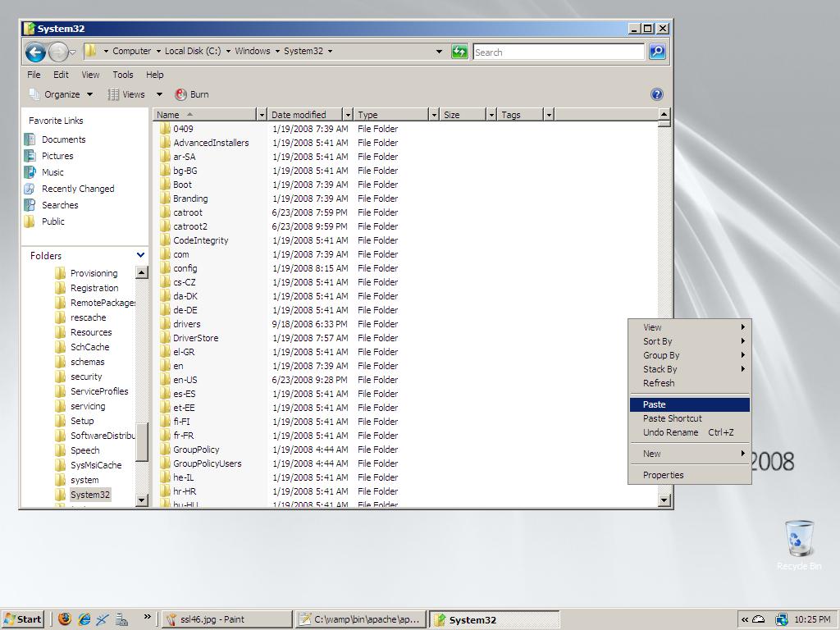Image resolution: width=840 pixels, height=630 pixels.
Task: Open the Recycle Bin on desktop
Action: click(799, 540)
